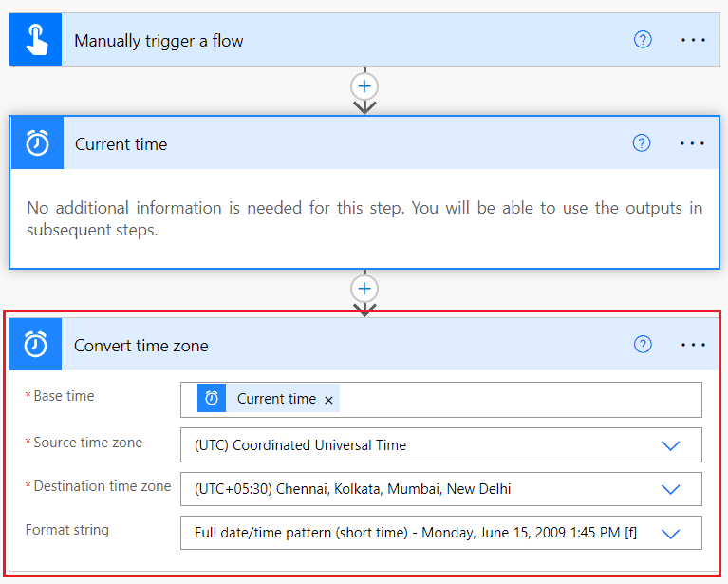Insert step after Manually trigger a flow

click(364, 86)
